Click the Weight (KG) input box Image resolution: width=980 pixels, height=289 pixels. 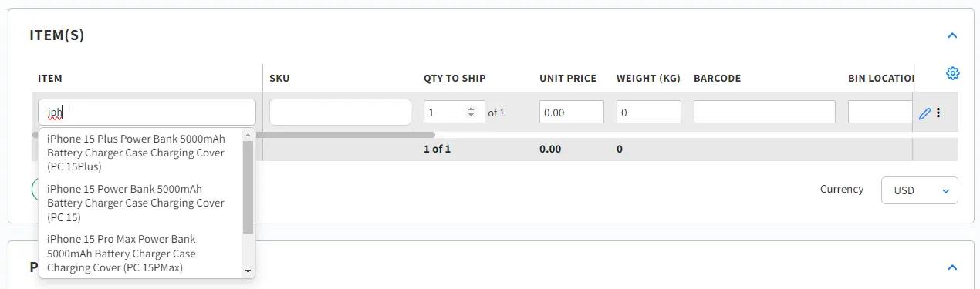click(x=649, y=113)
